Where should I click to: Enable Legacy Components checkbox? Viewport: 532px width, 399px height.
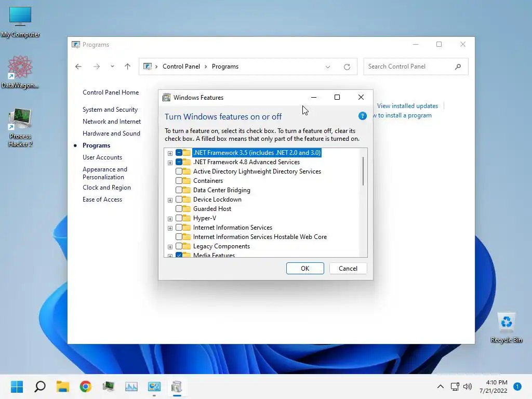[179, 246]
